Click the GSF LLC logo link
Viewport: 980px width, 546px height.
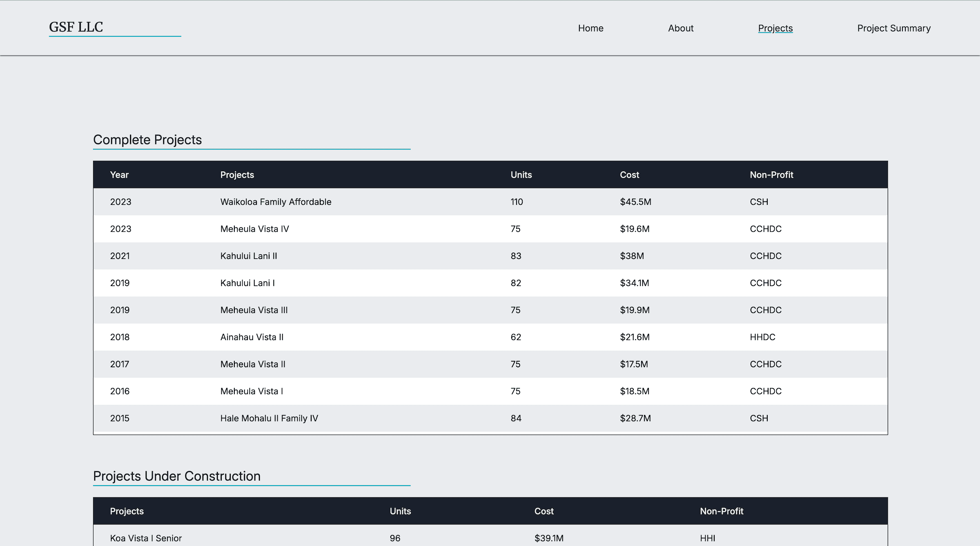pyautogui.click(x=76, y=27)
